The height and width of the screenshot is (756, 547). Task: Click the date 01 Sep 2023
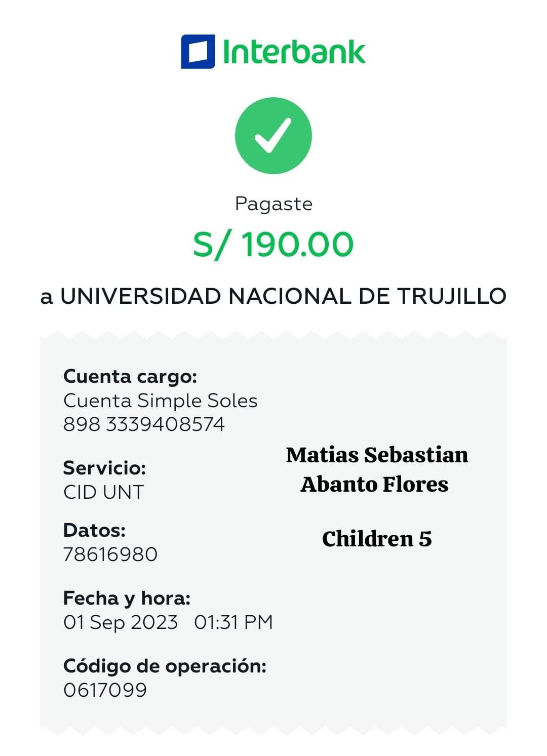pyautogui.click(x=121, y=622)
